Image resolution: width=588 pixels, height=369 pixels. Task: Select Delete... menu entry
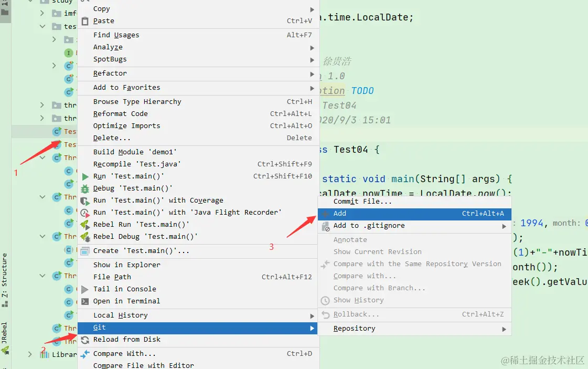[198, 138]
